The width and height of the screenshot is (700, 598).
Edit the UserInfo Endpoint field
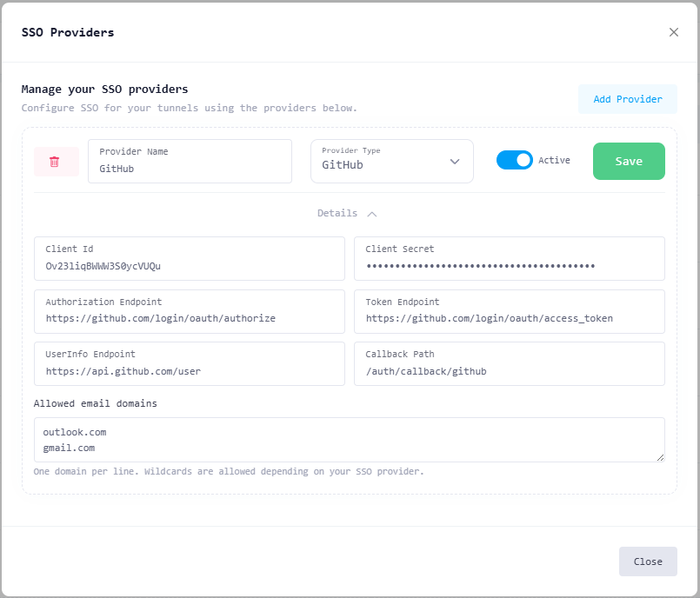(x=190, y=371)
